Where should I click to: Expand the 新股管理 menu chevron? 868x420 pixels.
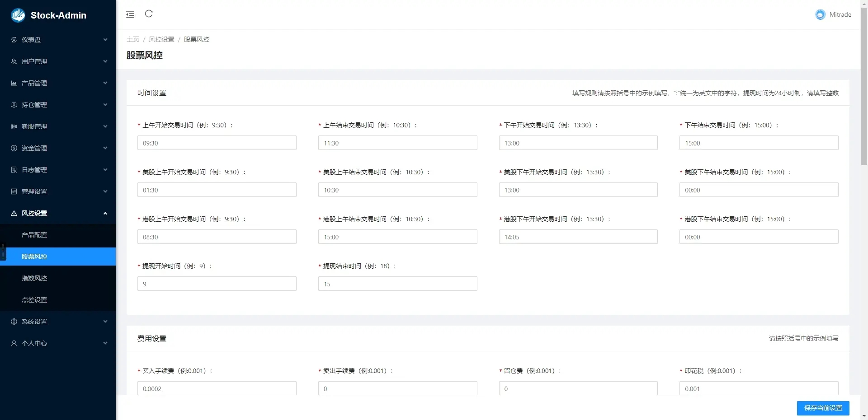click(105, 126)
